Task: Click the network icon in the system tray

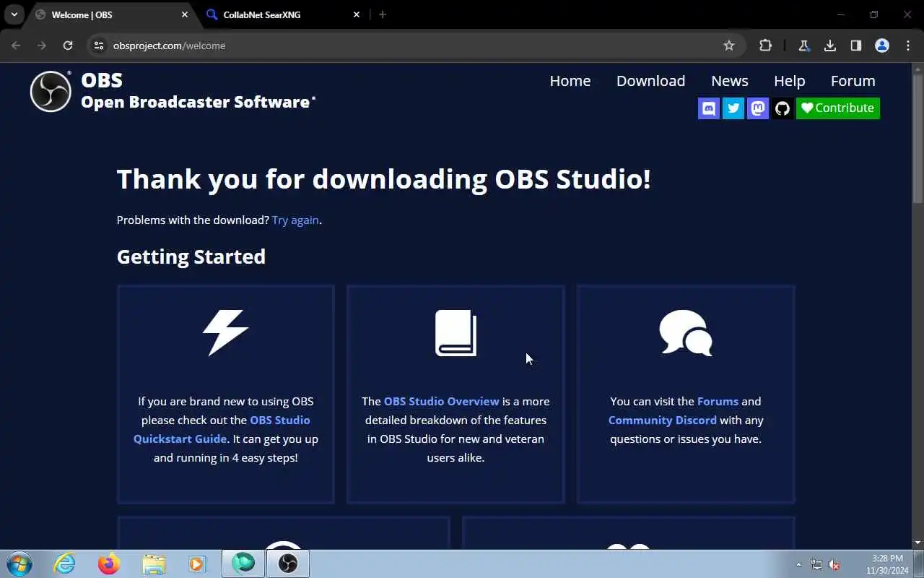Action: 816,564
